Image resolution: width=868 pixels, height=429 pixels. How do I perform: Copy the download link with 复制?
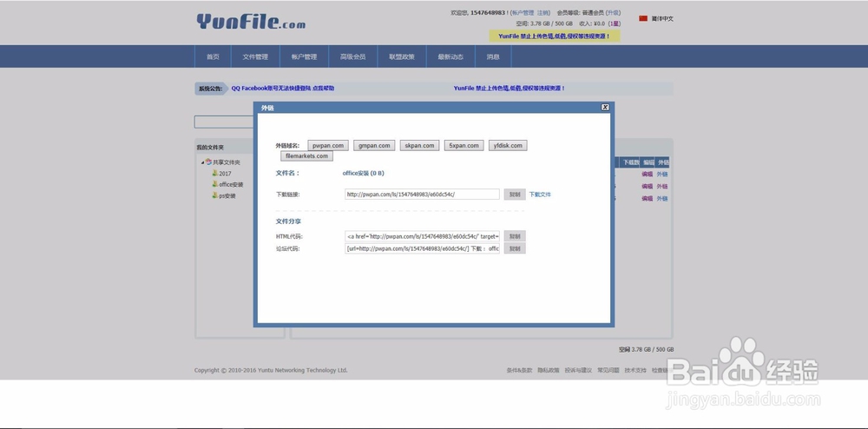coord(514,195)
